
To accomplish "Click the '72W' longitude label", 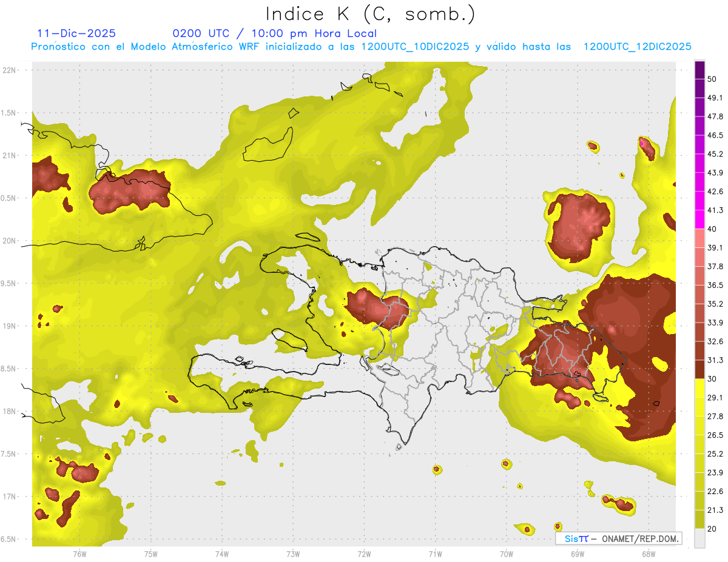I will click(364, 554).
